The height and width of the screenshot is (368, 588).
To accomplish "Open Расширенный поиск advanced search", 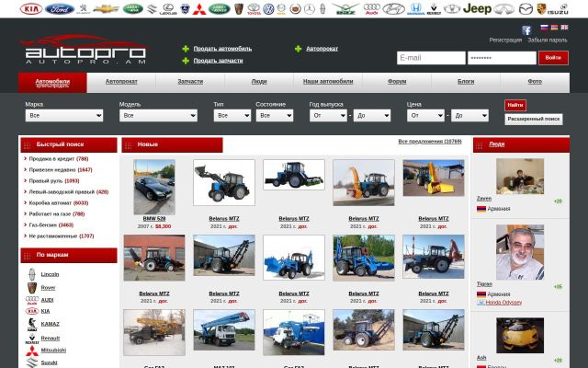I will point(533,119).
